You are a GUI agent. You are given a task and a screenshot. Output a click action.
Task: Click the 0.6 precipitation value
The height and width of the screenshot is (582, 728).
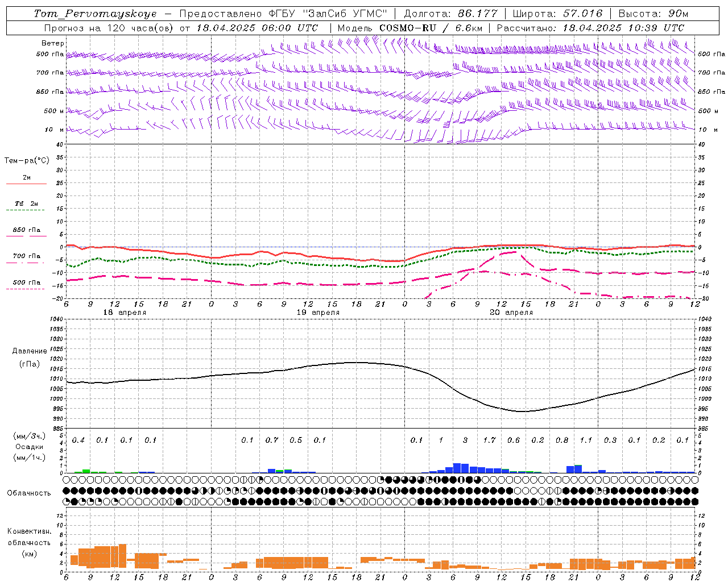[514, 440]
